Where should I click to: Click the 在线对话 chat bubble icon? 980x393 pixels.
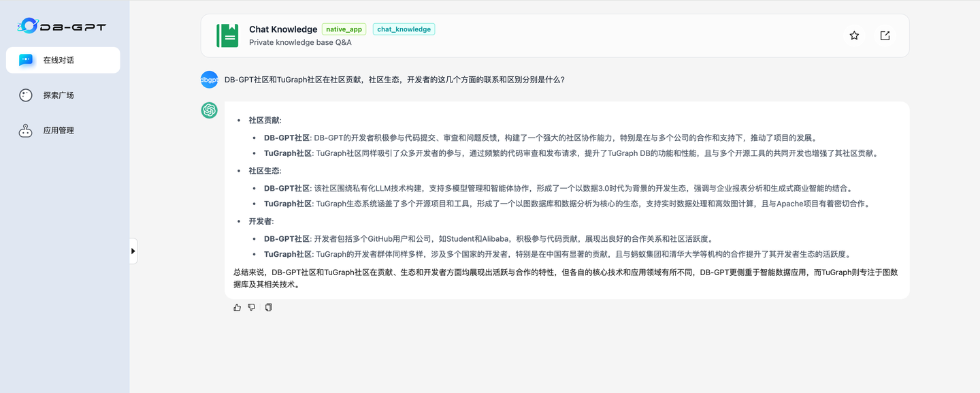(x=26, y=60)
